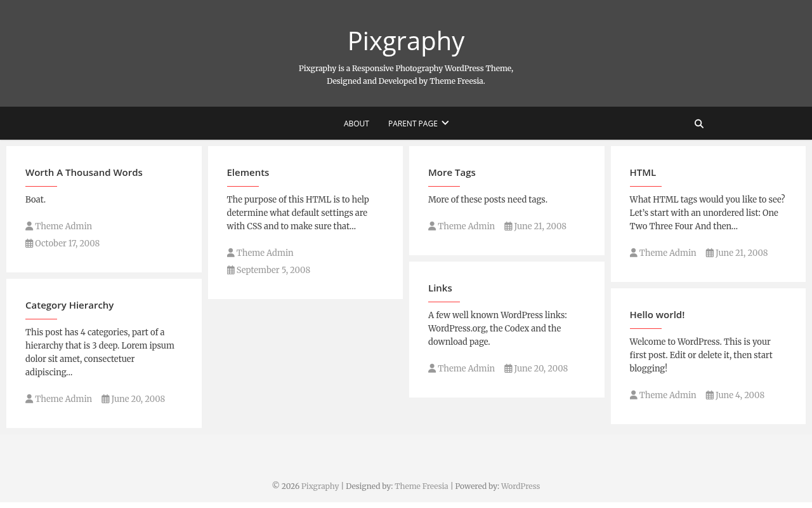Click the author icon in the More Tags post

(432, 226)
